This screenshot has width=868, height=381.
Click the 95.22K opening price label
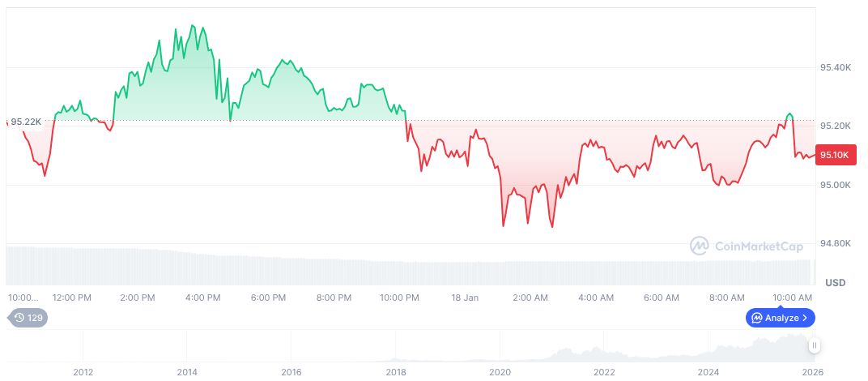coord(25,122)
